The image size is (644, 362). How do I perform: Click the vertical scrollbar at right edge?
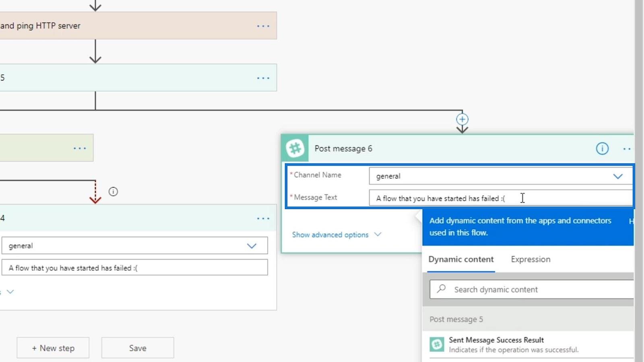tap(639, 181)
